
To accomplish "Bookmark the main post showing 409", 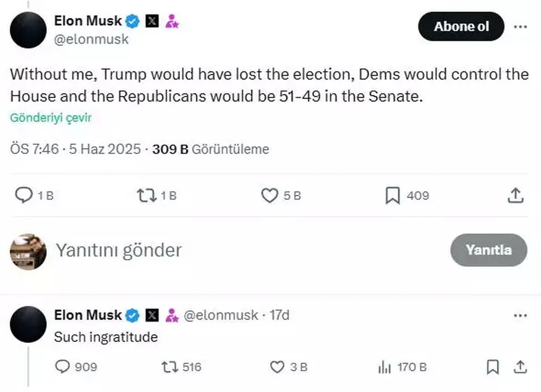I will pos(392,195).
